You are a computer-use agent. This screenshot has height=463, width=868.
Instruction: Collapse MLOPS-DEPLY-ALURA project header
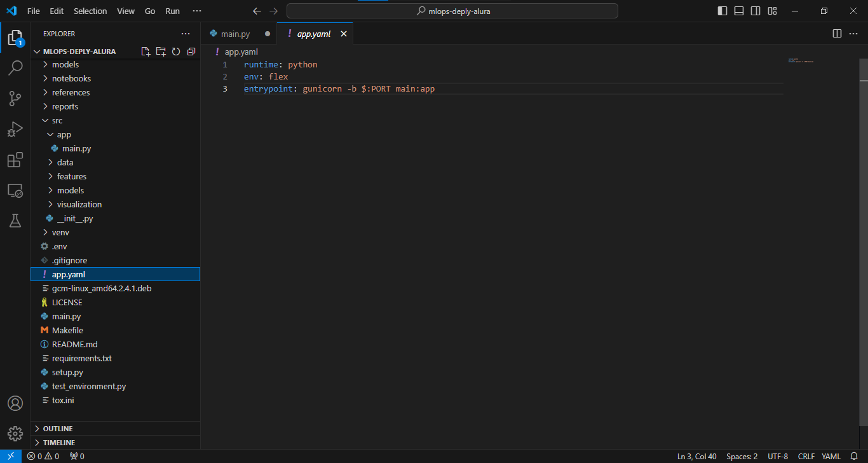coord(79,52)
